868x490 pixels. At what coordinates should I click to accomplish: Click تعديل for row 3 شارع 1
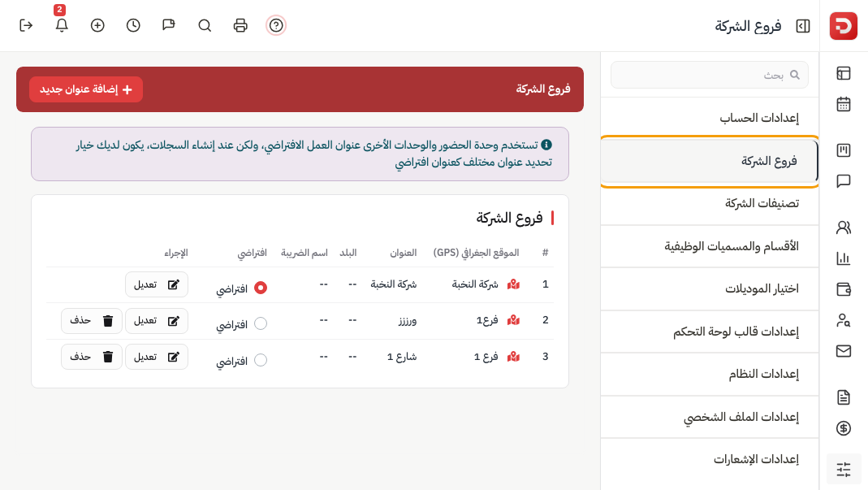coord(157,357)
